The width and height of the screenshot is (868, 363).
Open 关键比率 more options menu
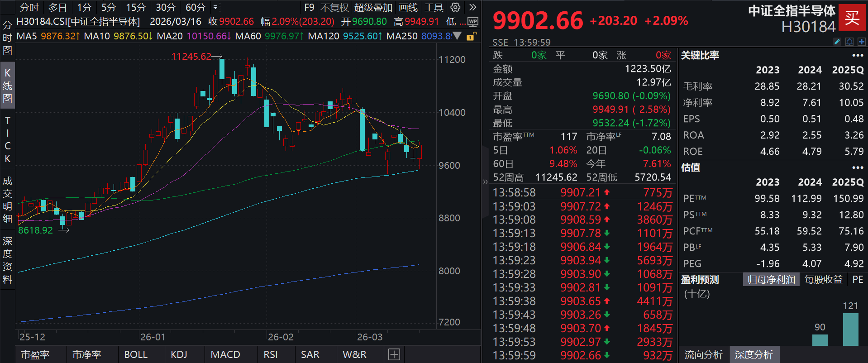857,55
